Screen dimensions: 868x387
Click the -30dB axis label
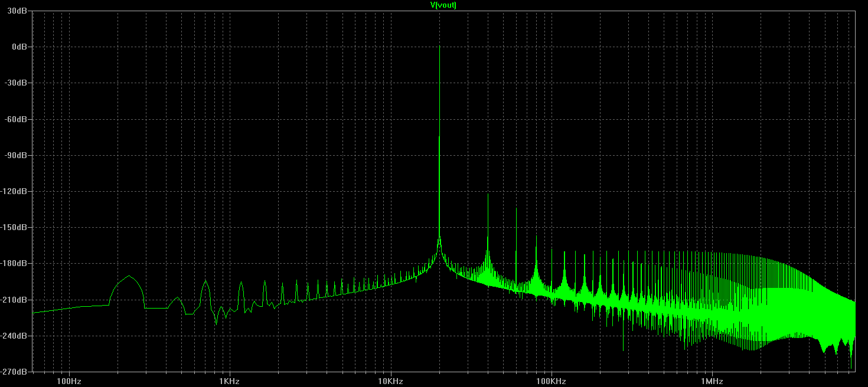coord(17,83)
